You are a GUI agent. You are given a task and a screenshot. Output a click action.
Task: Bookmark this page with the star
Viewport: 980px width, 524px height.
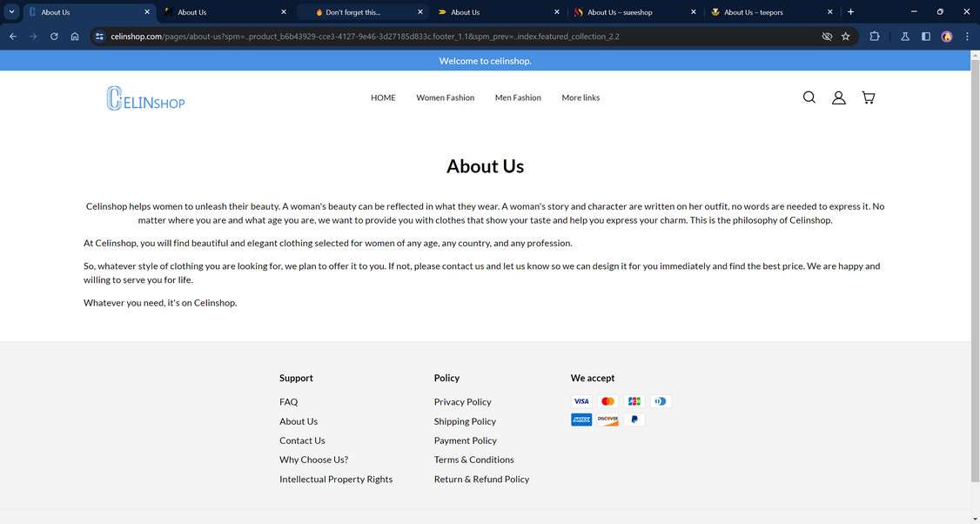845,36
